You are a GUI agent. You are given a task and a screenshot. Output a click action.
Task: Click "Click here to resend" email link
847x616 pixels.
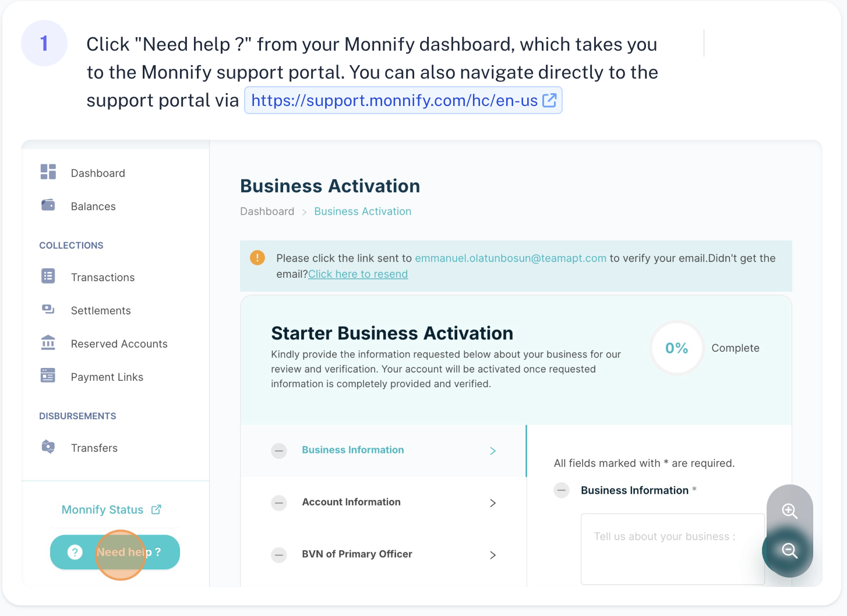(358, 274)
